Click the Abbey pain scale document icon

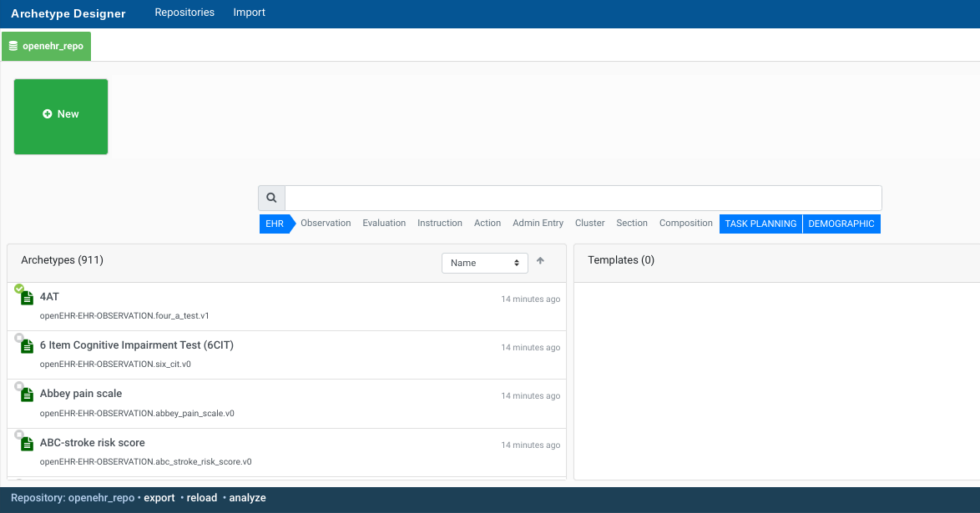[x=27, y=395]
